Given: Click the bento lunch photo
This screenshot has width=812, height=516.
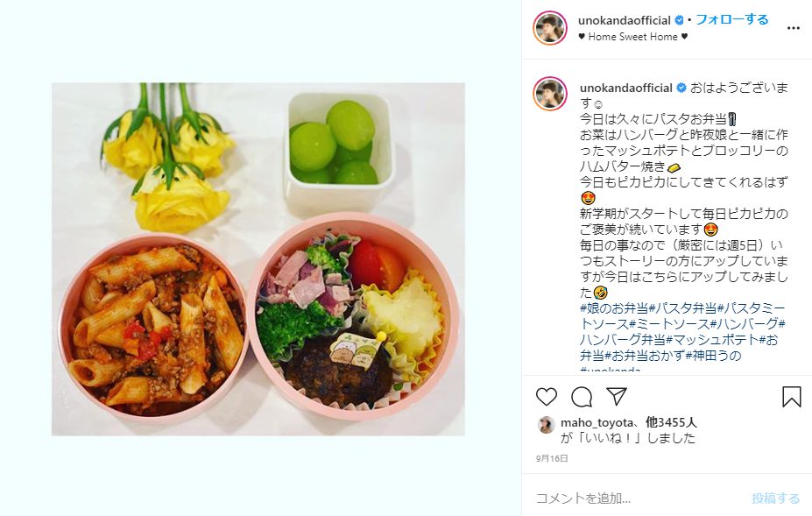Looking at the screenshot, I should point(258,259).
